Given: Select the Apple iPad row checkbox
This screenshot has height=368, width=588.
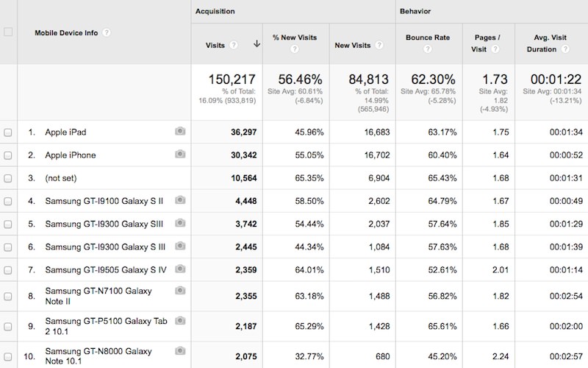Looking at the screenshot, I should click(x=8, y=132).
